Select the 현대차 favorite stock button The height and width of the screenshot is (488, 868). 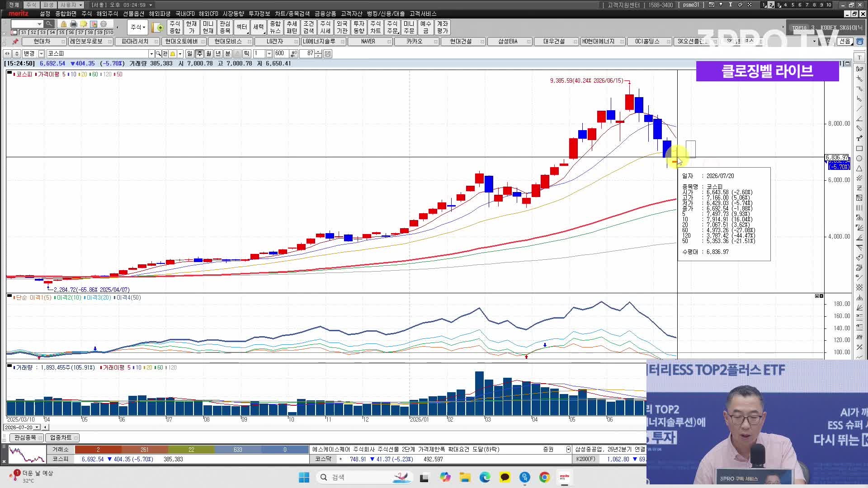click(44, 41)
